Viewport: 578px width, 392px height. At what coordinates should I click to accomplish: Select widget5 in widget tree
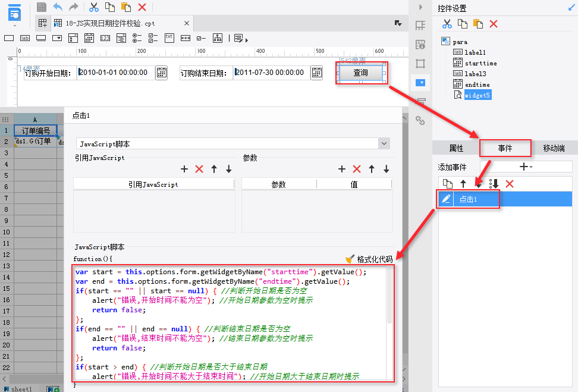point(478,95)
